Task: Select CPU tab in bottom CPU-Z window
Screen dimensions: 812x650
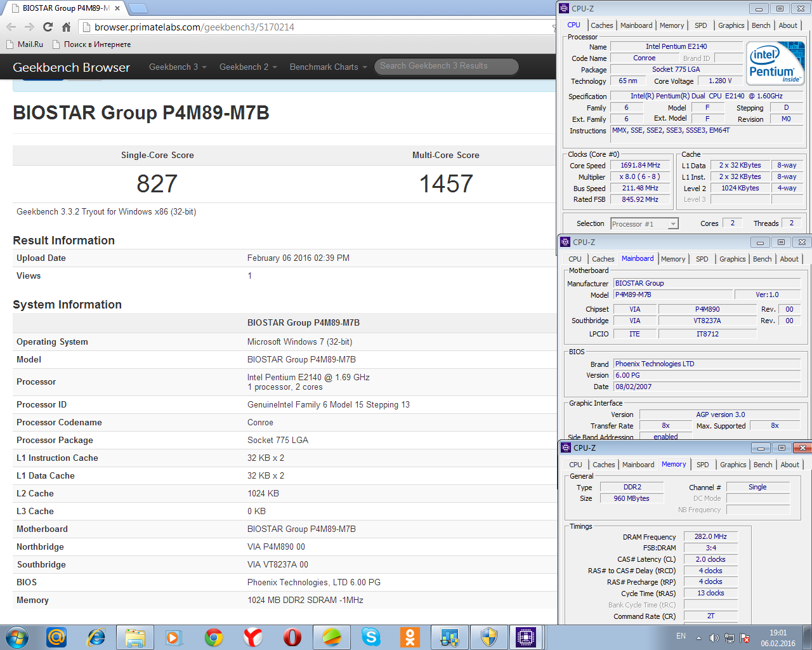Action: click(575, 465)
